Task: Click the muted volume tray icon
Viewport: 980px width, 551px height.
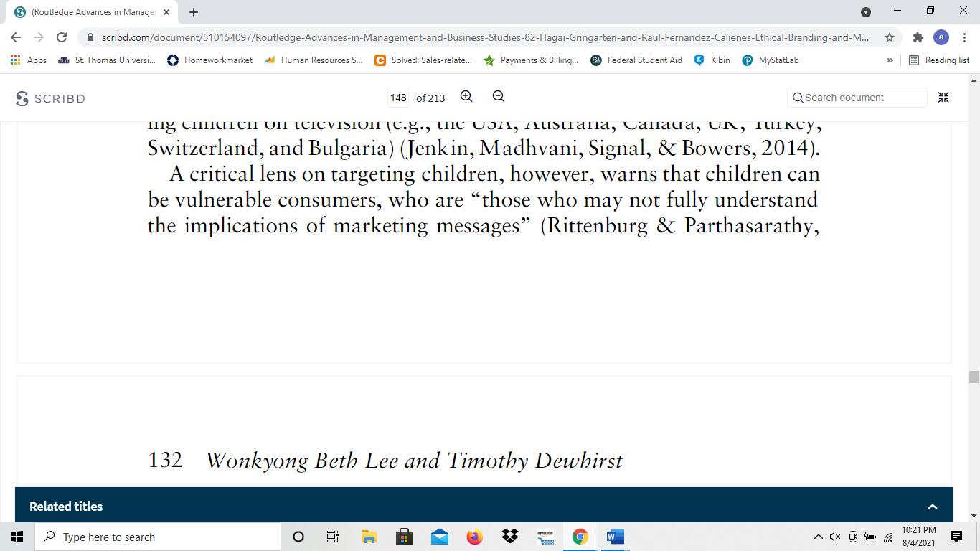Action: (x=835, y=537)
